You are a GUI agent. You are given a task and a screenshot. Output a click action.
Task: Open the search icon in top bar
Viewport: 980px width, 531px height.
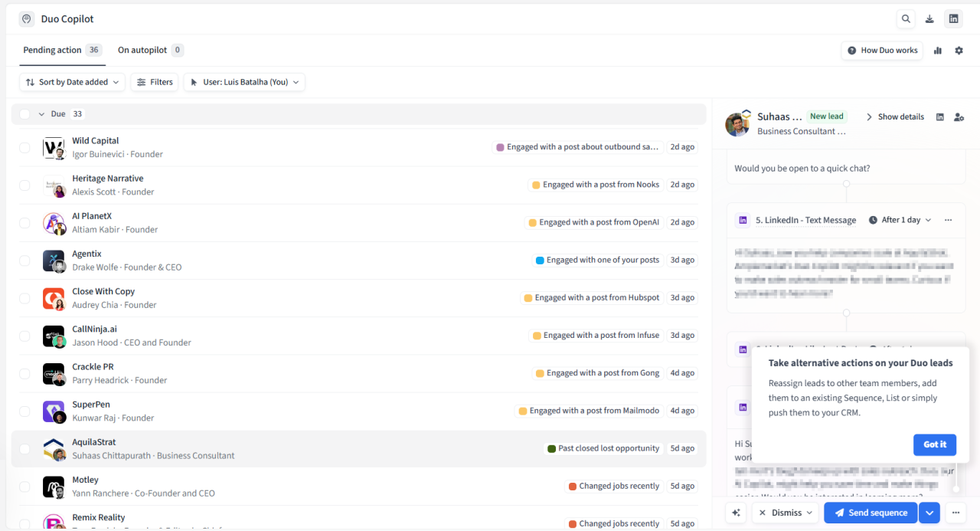tap(906, 19)
